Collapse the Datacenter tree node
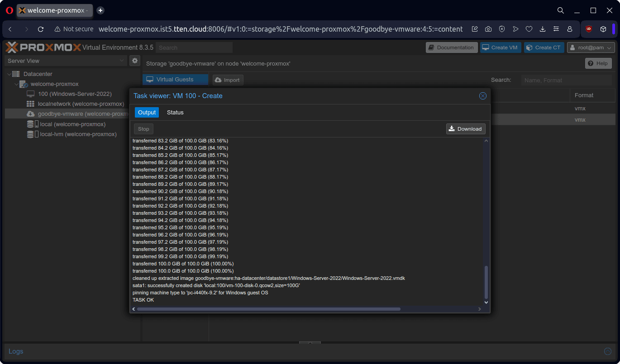The image size is (620, 364). [x=9, y=74]
